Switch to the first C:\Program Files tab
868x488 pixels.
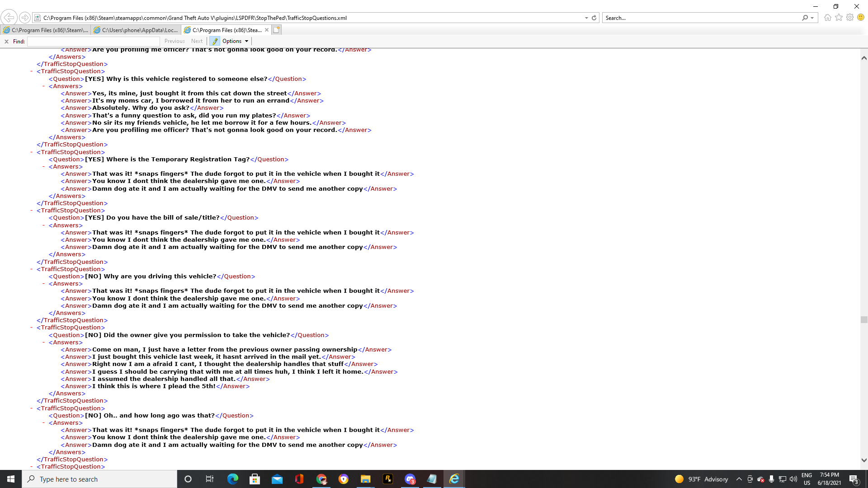click(45, 30)
